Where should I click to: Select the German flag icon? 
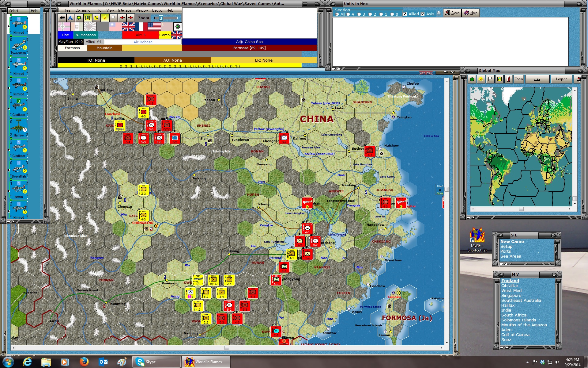pyautogui.click(x=64, y=27)
